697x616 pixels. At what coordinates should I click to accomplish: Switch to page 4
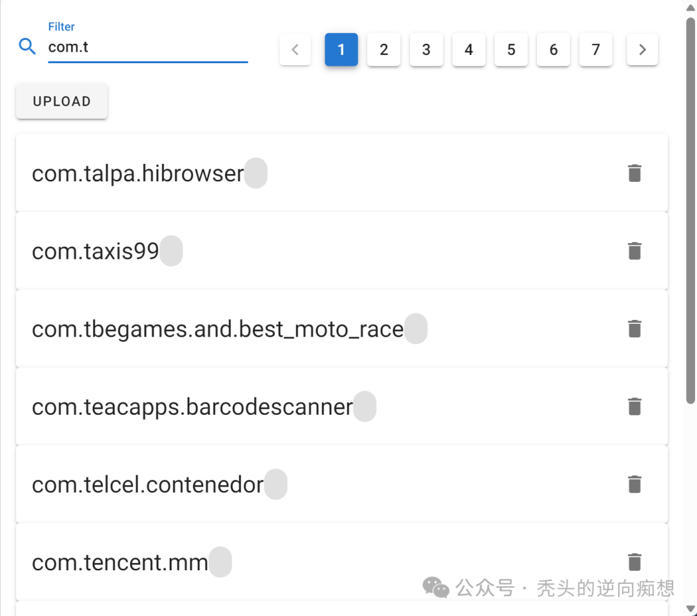[x=469, y=49]
